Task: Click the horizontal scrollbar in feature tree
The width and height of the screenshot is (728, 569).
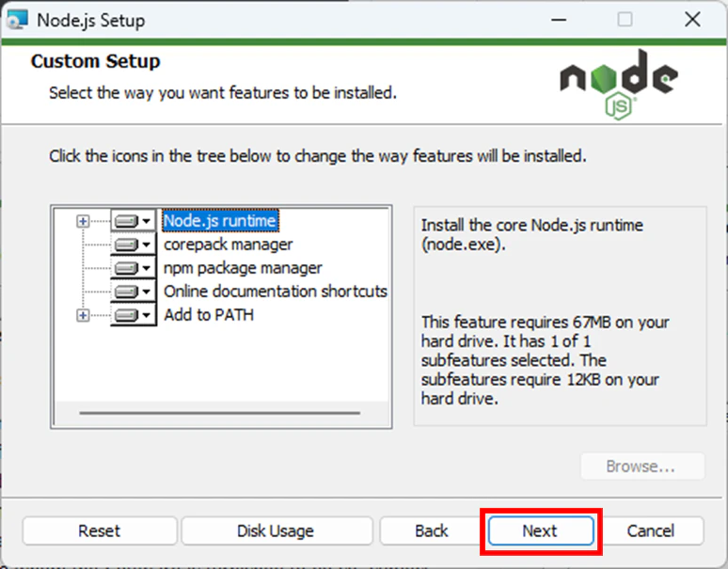Action: (x=219, y=413)
